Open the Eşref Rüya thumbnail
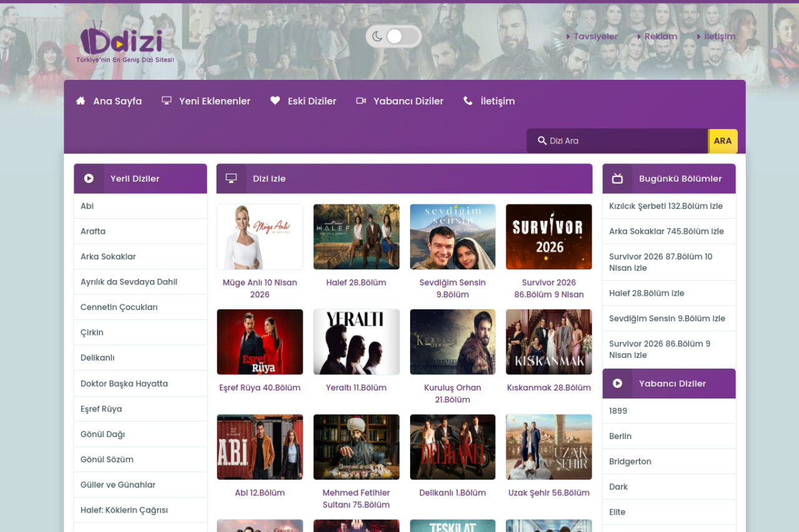The height and width of the screenshot is (532, 799). click(x=260, y=342)
